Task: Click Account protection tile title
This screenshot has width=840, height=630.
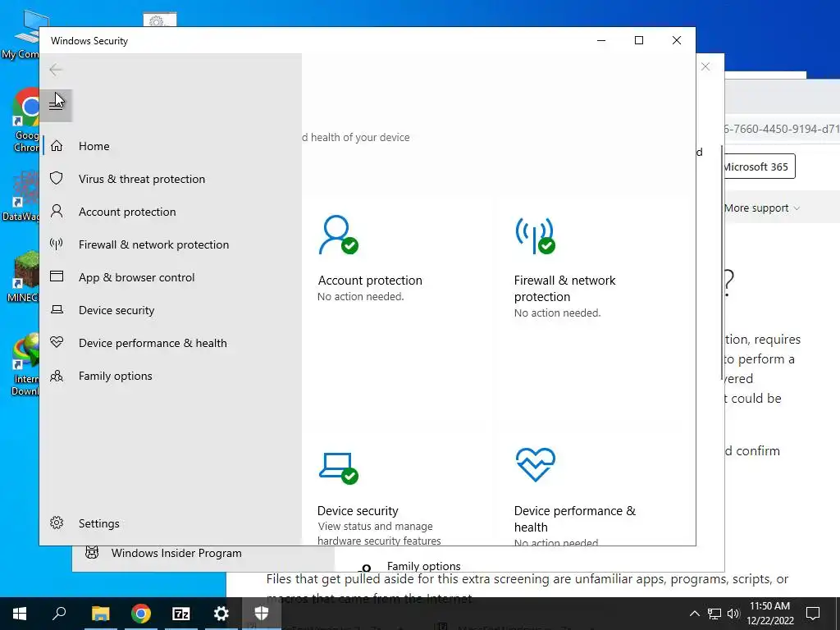Action: point(370,281)
